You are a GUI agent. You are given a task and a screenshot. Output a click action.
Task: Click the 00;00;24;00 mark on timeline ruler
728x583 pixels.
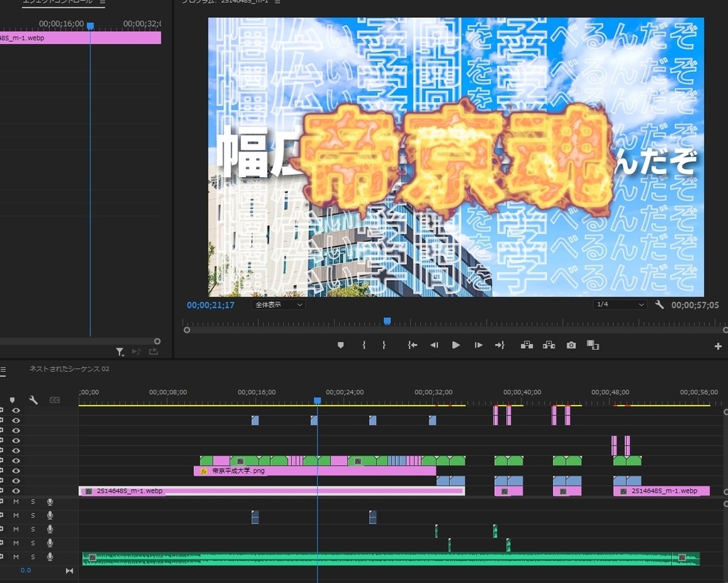[345, 392]
